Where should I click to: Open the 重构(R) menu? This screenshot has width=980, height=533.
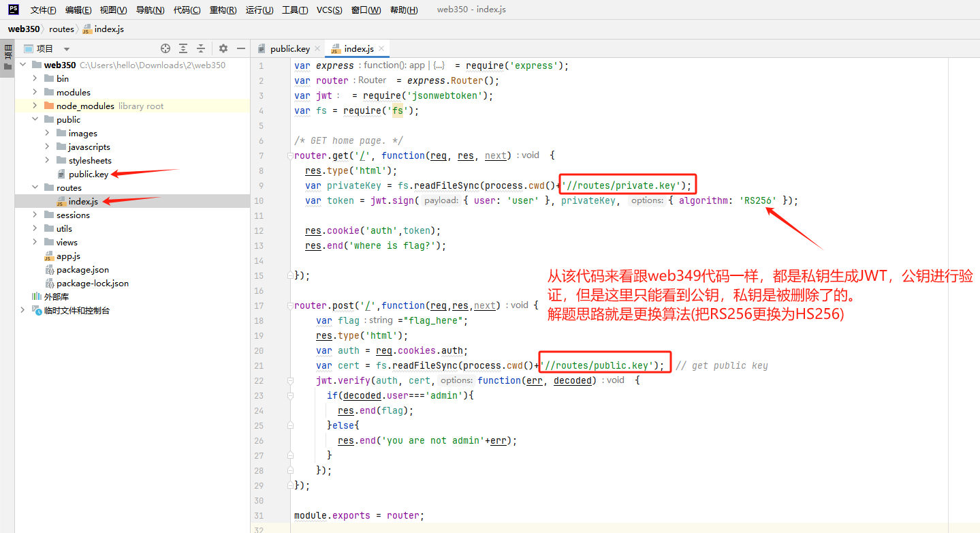pos(223,10)
